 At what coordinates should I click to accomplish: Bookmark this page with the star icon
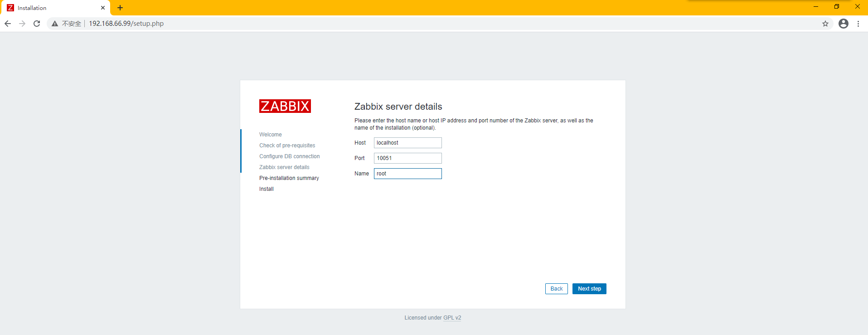pyautogui.click(x=825, y=24)
